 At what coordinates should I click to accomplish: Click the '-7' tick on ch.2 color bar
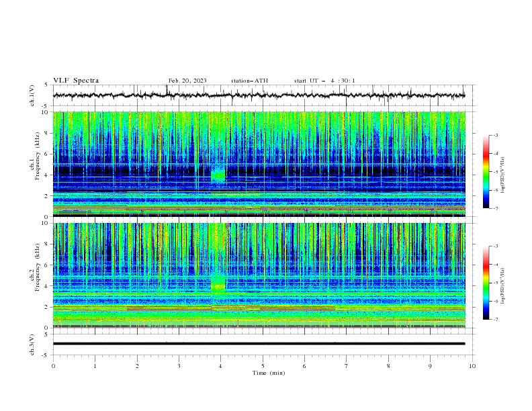click(x=495, y=319)
